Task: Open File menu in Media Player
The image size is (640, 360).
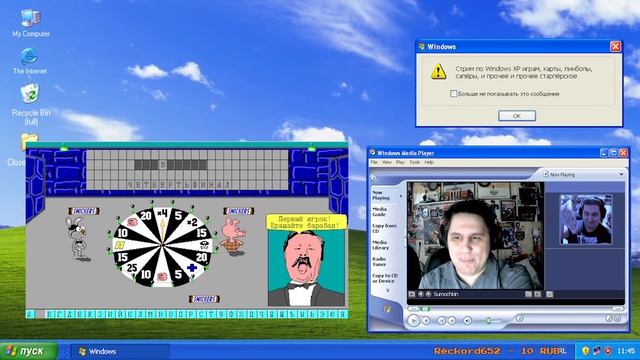Action: (x=374, y=162)
